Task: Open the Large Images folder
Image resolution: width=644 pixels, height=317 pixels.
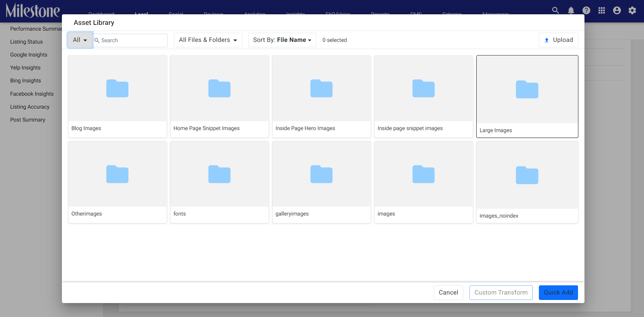Action: (527, 96)
